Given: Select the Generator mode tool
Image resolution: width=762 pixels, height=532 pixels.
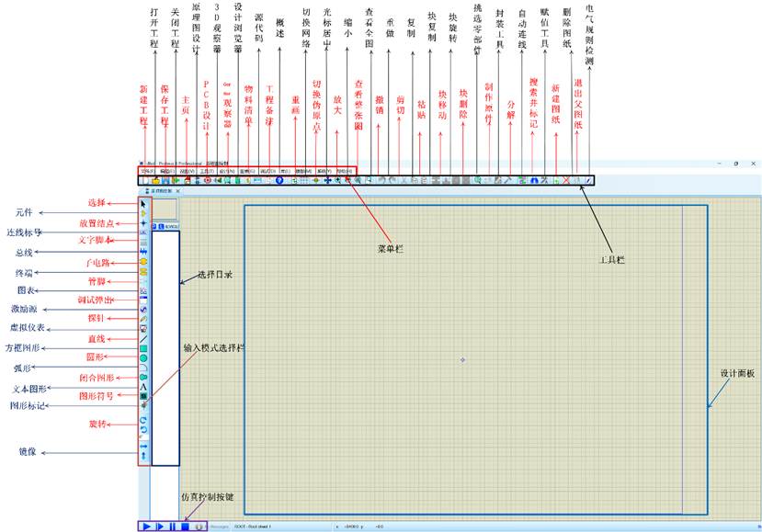Looking at the screenshot, I should tap(143, 310).
